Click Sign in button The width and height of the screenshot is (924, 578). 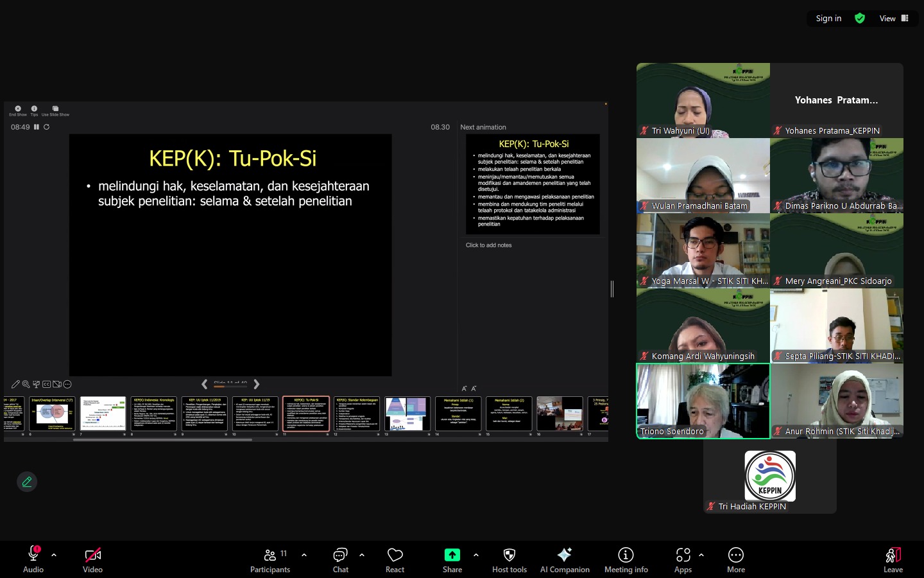[x=828, y=19]
